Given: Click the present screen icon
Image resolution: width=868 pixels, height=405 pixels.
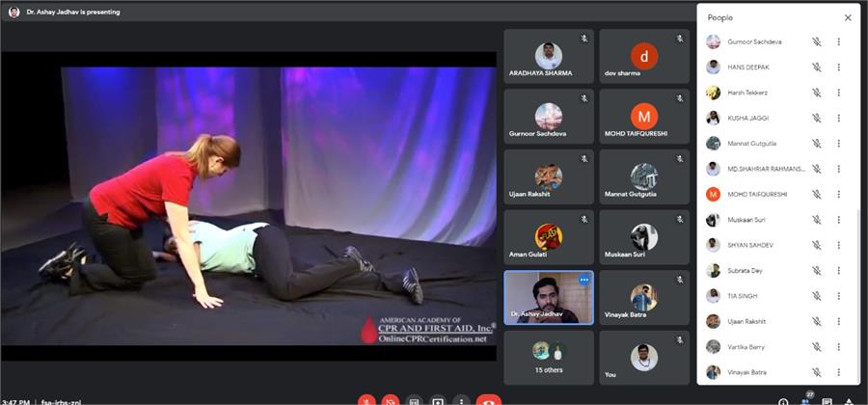Looking at the screenshot, I should [x=438, y=400].
